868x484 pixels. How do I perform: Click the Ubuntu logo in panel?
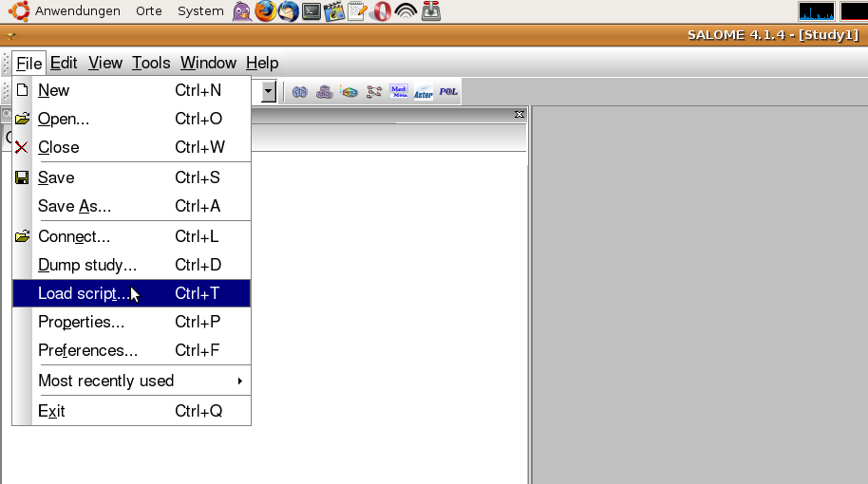[x=19, y=11]
